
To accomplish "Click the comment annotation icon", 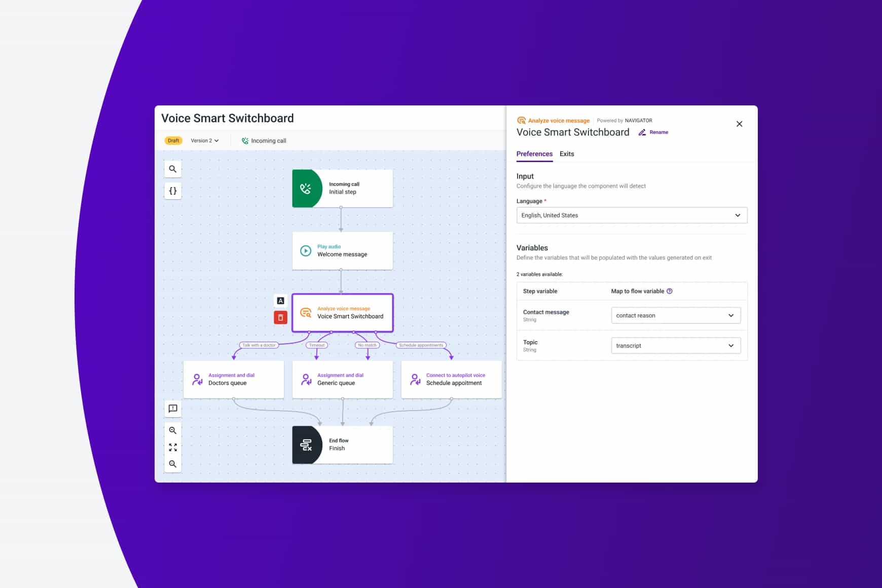I will pos(173,409).
